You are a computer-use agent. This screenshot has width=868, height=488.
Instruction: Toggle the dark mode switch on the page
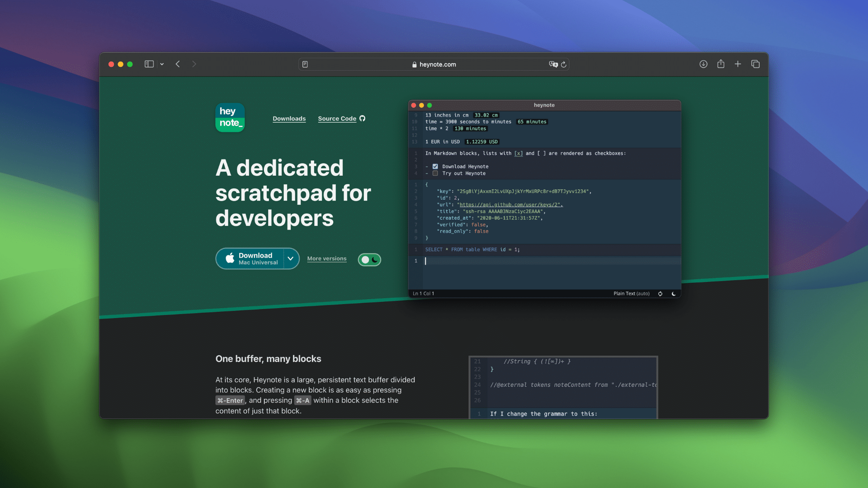pyautogui.click(x=369, y=259)
